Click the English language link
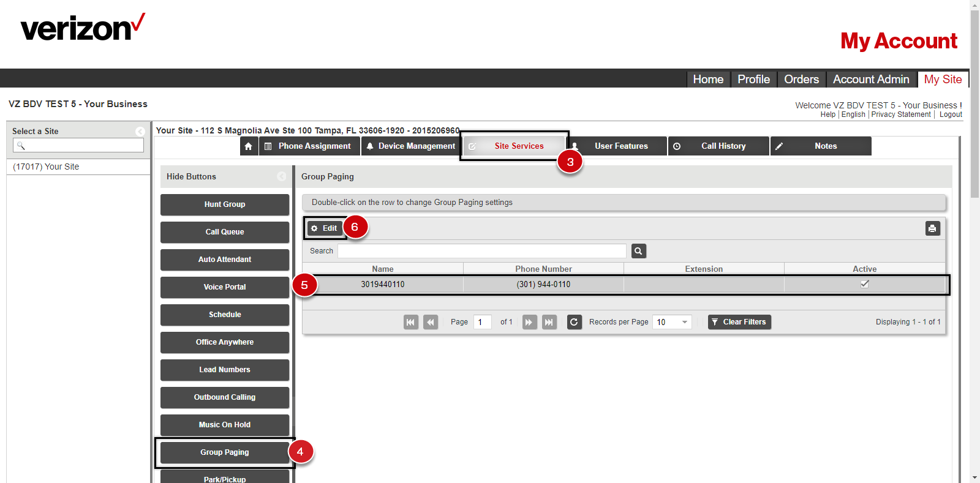The height and width of the screenshot is (483, 980). 853,114
